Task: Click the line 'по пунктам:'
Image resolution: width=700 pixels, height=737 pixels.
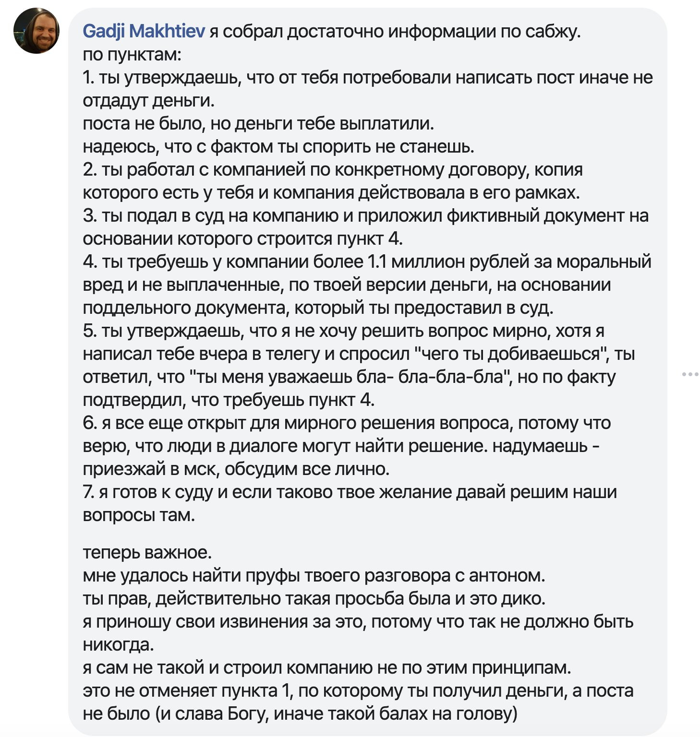Action: (132, 54)
